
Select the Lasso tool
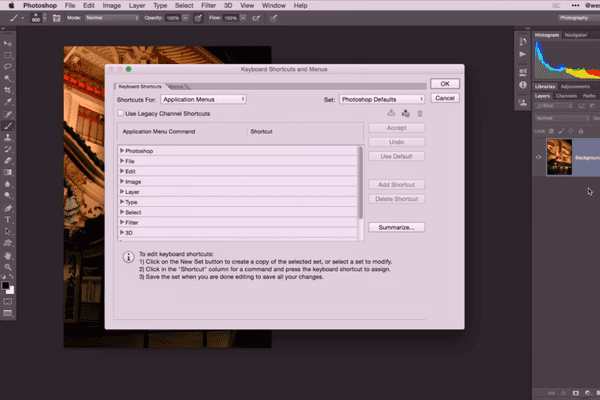(8, 67)
